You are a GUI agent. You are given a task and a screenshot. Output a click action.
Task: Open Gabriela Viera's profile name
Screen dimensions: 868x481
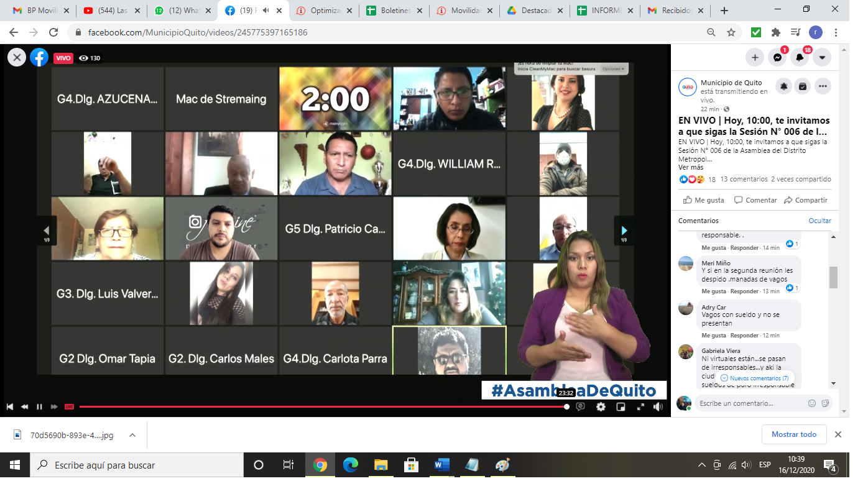click(x=721, y=351)
